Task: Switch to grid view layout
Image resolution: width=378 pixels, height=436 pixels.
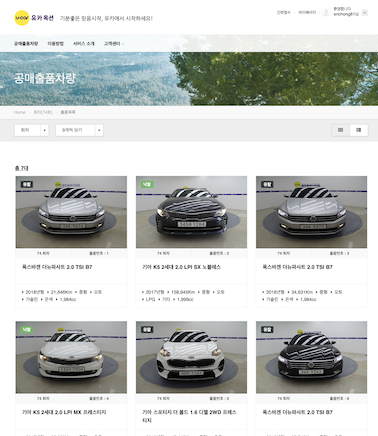Action: [x=340, y=130]
